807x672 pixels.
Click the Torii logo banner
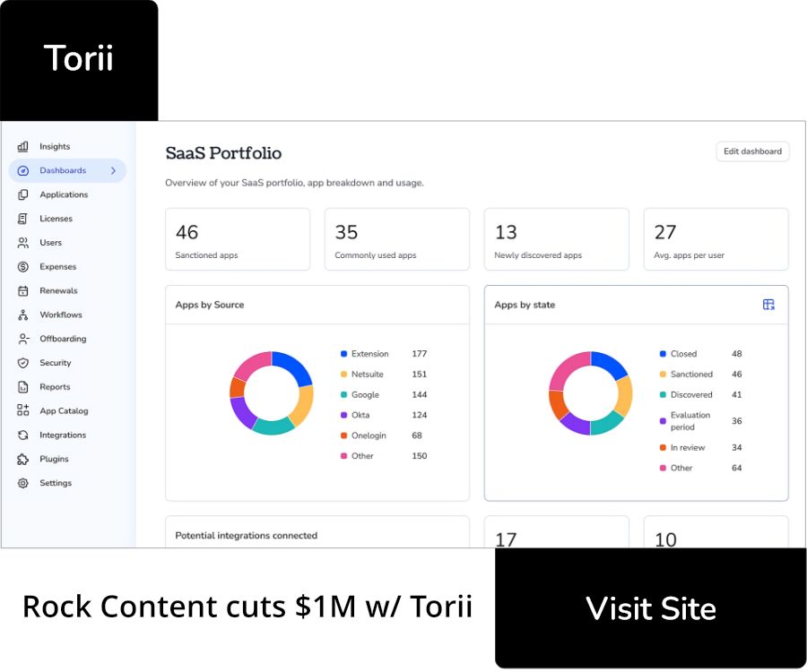[x=79, y=60]
